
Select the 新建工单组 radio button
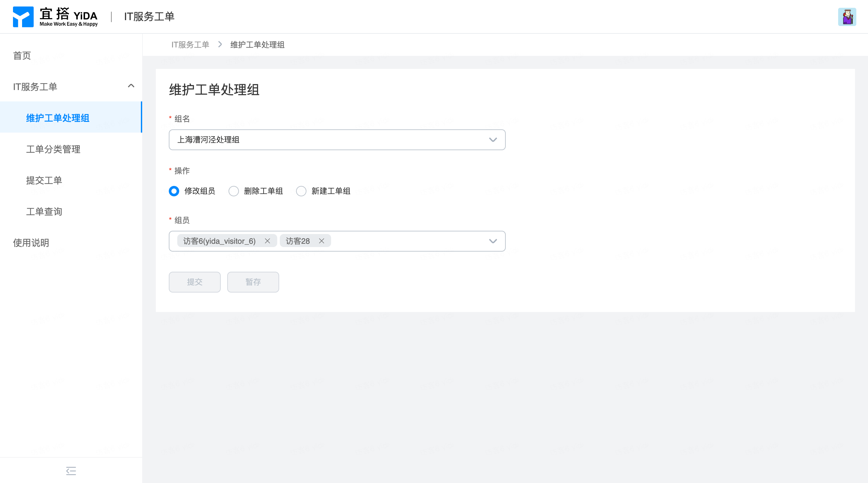click(x=301, y=191)
